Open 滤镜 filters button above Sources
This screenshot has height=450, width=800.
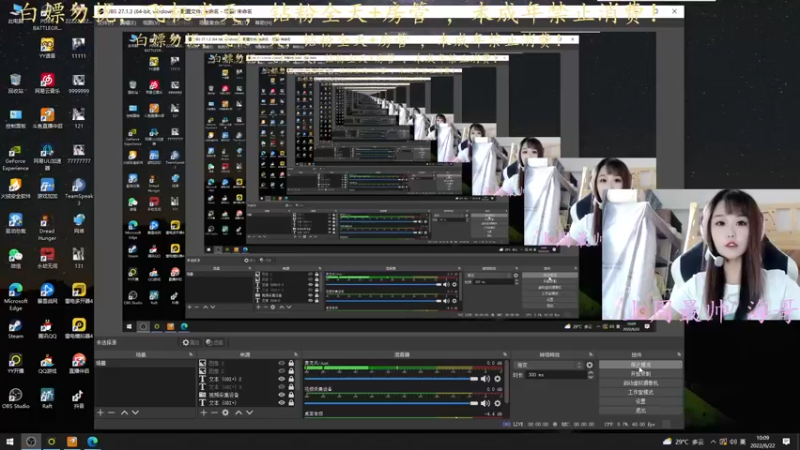[215, 342]
